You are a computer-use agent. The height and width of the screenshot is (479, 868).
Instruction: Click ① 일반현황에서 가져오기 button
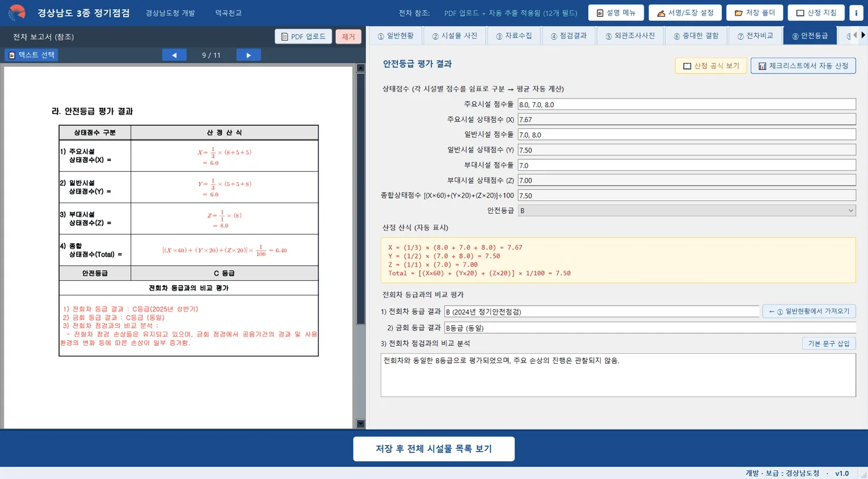coord(809,312)
